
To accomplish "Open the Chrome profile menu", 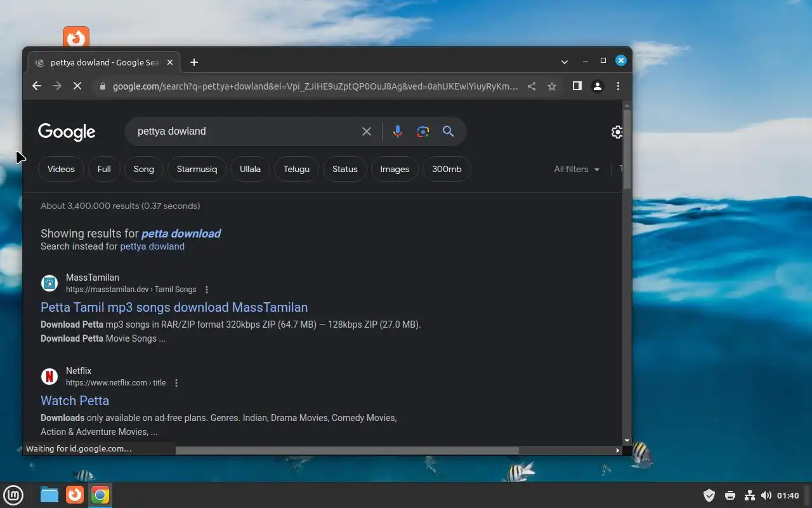I will pos(597,86).
